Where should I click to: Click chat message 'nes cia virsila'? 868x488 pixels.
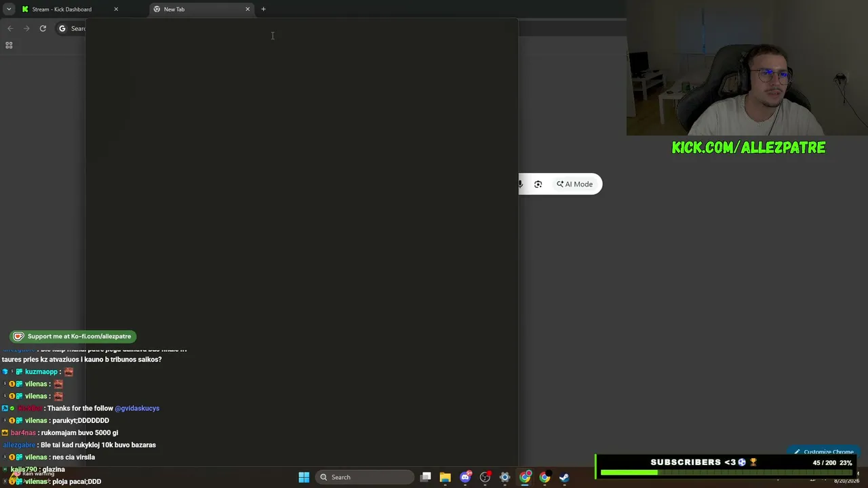click(73, 457)
